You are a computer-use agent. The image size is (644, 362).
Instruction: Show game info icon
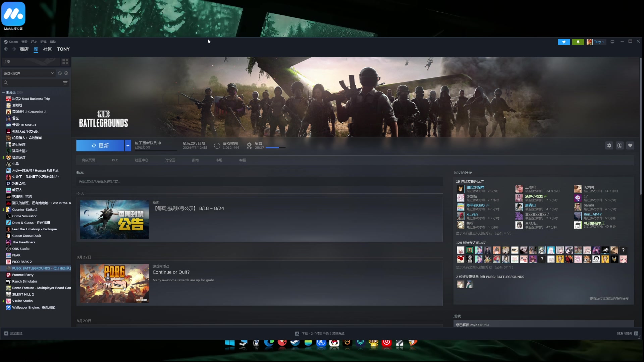tap(620, 145)
